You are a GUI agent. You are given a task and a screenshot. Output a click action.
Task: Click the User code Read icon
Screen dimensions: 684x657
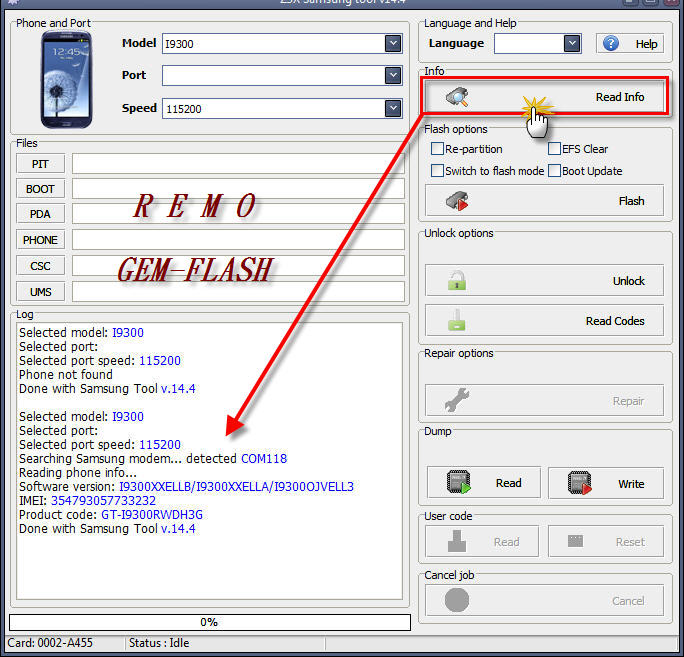(457, 541)
